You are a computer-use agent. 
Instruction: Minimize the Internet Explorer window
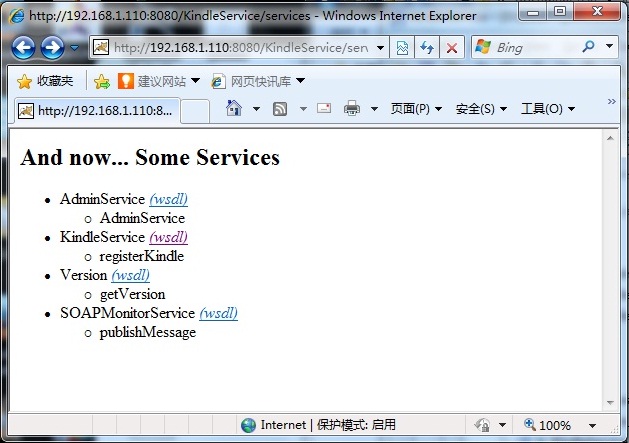(x=533, y=12)
